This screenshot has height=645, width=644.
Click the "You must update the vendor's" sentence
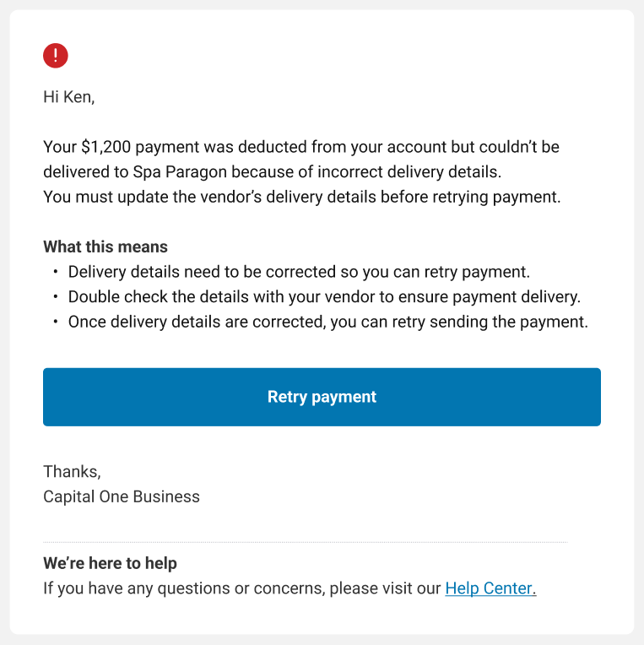pos(301,198)
